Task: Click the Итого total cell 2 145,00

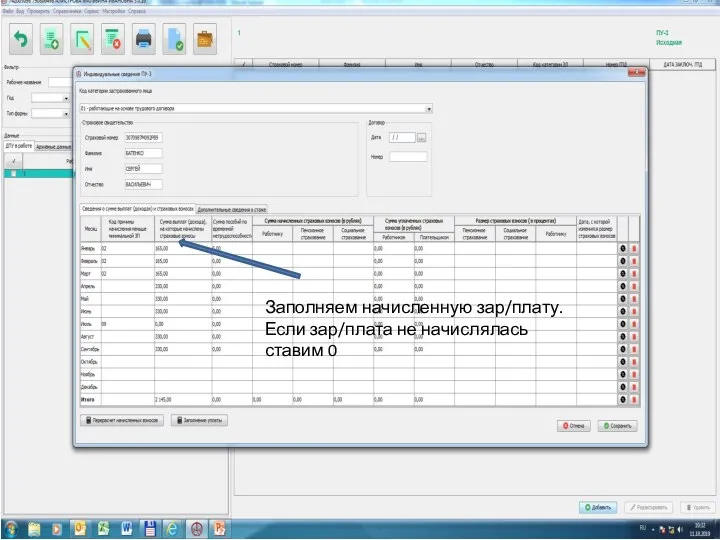Action: click(183, 399)
